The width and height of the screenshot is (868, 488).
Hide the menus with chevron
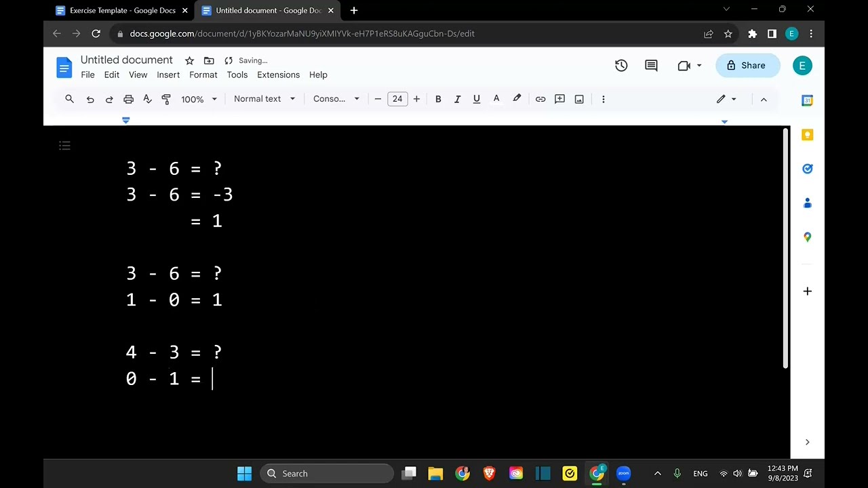pyautogui.click(x=764, y=99)
